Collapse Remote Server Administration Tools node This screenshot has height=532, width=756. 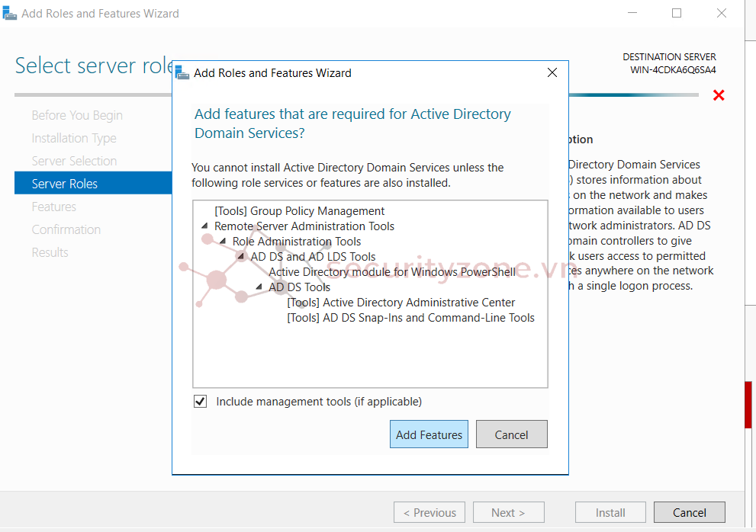coord(205,226)
